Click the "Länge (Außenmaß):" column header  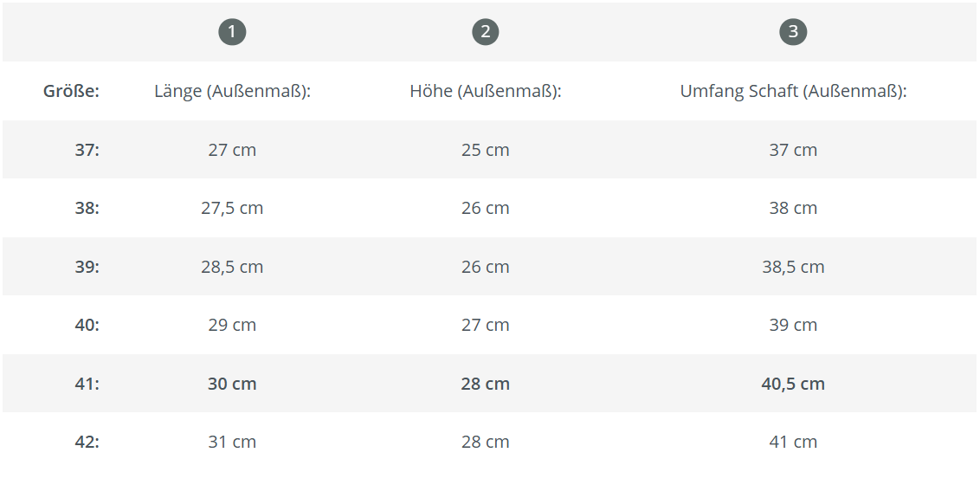coord(232,91)
